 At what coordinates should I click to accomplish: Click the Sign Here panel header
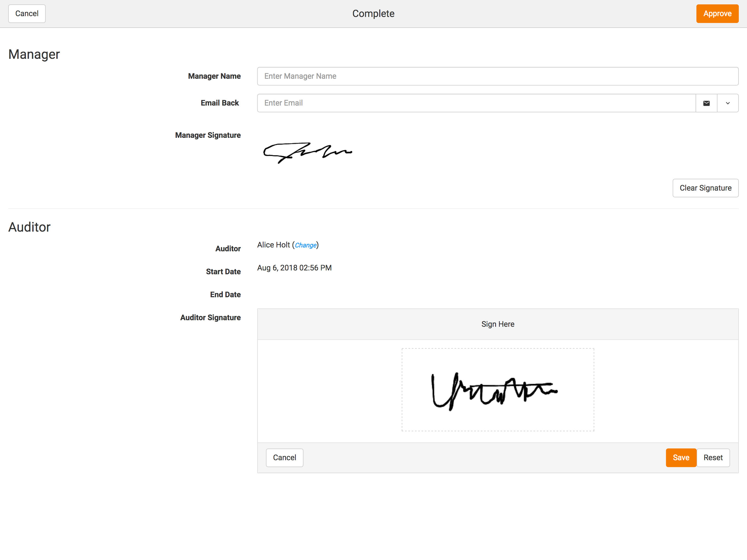point(498,324)
